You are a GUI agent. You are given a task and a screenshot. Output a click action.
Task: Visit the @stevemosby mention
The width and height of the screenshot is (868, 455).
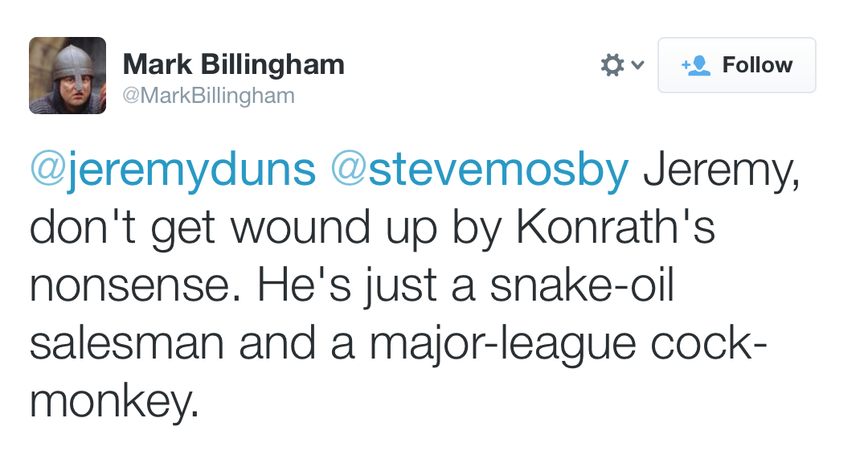coord(479,170)
